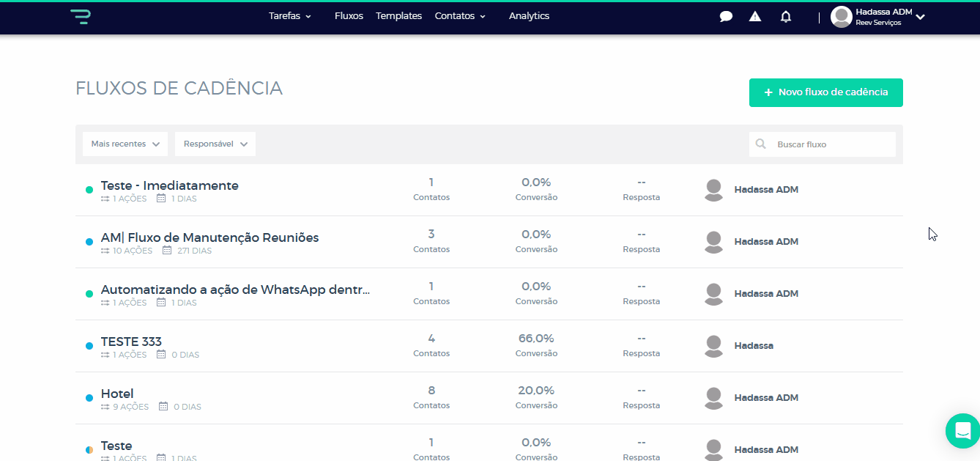Expand the user account chevron

[x=921, y=17]
